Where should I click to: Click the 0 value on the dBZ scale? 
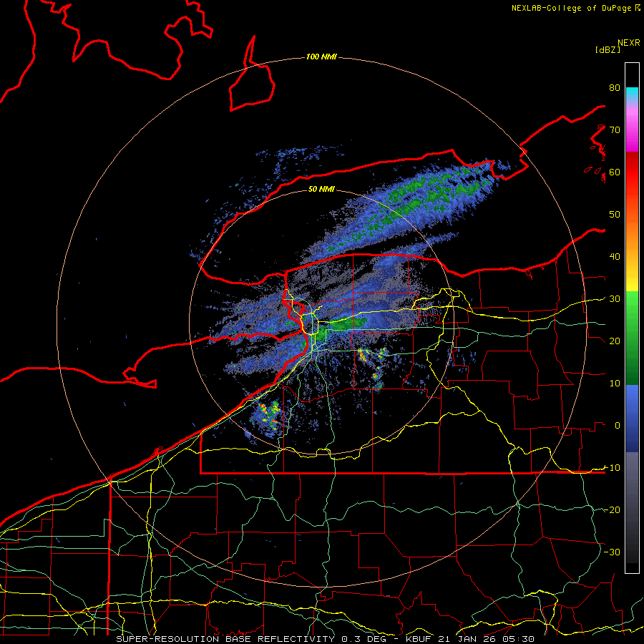[618, 426]
